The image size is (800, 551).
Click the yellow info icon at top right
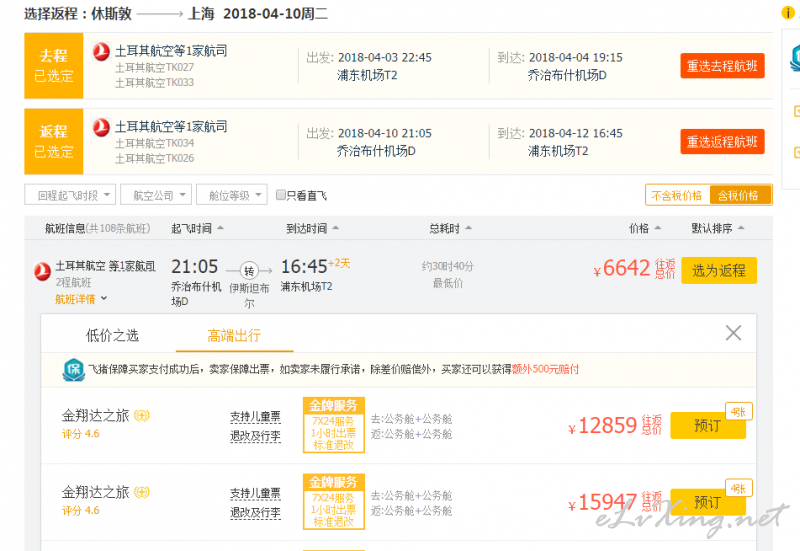788,13
